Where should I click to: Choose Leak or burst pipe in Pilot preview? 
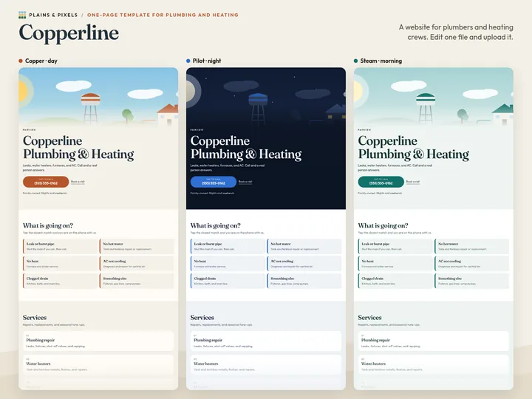[228, 246]
